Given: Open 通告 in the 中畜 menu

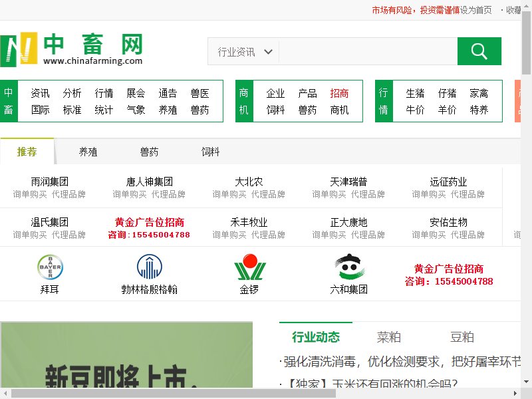Looking at the screenshot, I should point(168,93).
